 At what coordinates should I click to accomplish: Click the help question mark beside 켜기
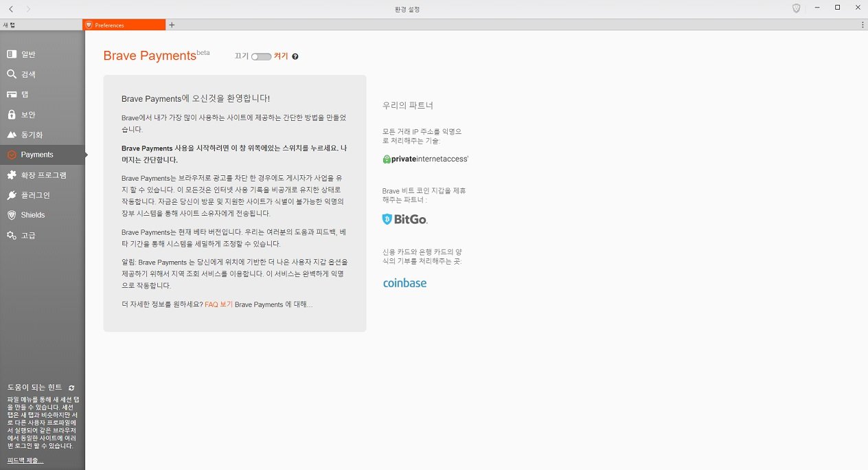point(295,56)
